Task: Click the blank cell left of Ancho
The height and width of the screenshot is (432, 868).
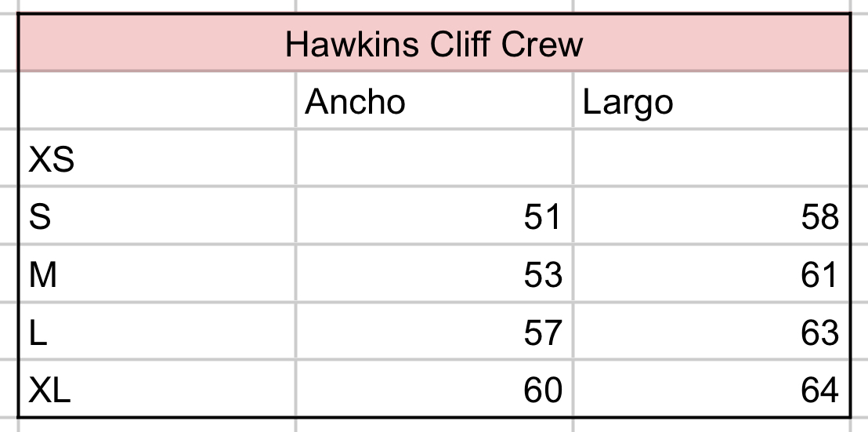Action: coord(157,102)
